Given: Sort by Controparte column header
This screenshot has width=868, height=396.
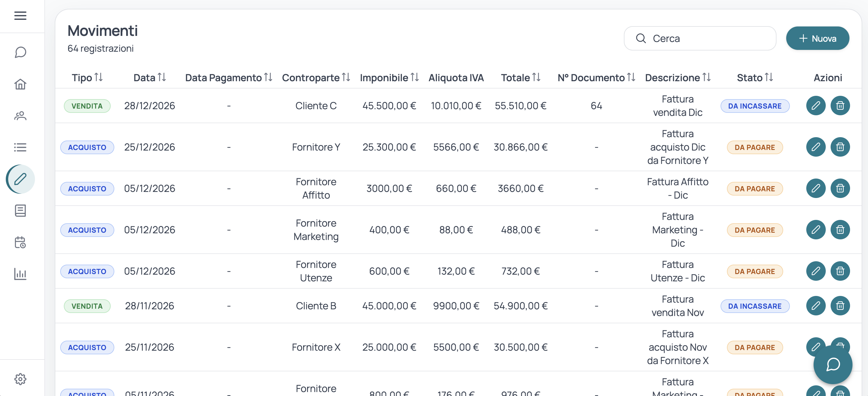Looking at the screenshot, I should pos(316,78).
